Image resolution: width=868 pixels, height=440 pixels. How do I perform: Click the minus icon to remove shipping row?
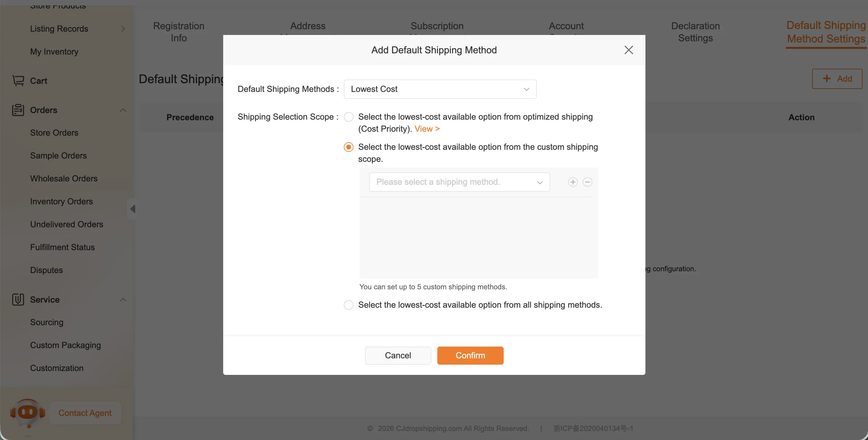tap(587, 182)
